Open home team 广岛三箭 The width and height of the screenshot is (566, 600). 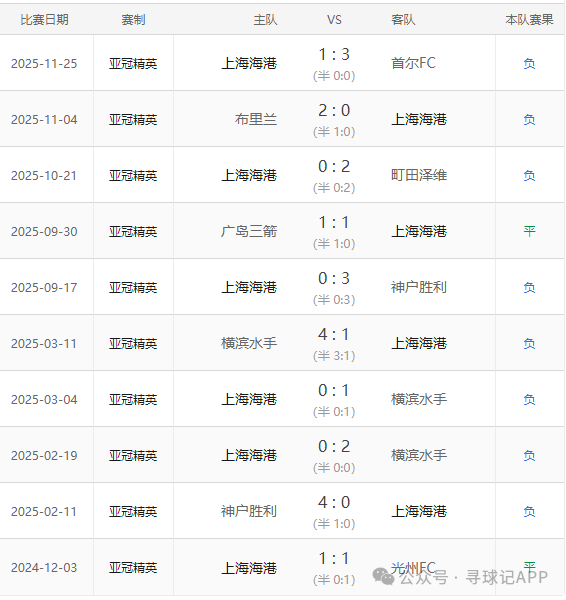pyautogui.click(x=249, y=231)
